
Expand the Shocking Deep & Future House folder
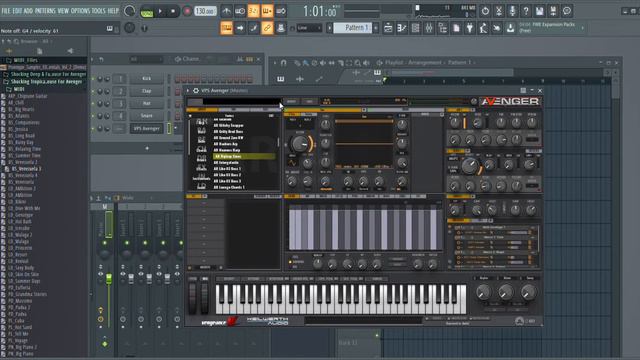tap(44, 74)
